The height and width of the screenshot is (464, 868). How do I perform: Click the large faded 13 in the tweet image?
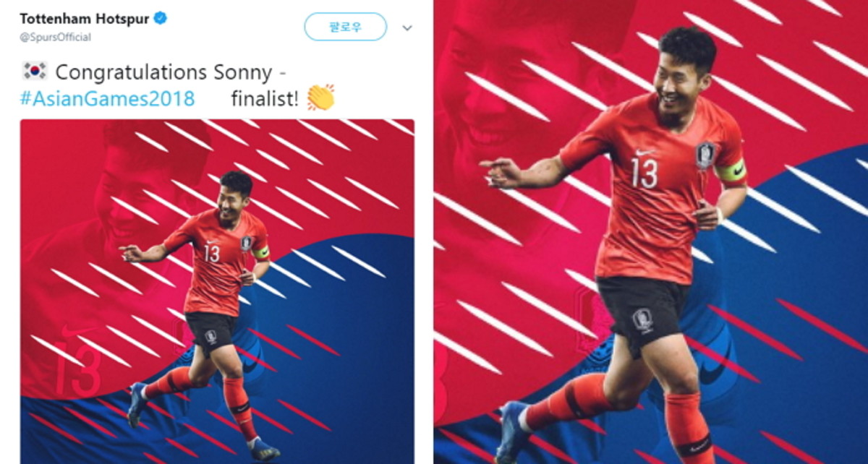tap(77, 369)
